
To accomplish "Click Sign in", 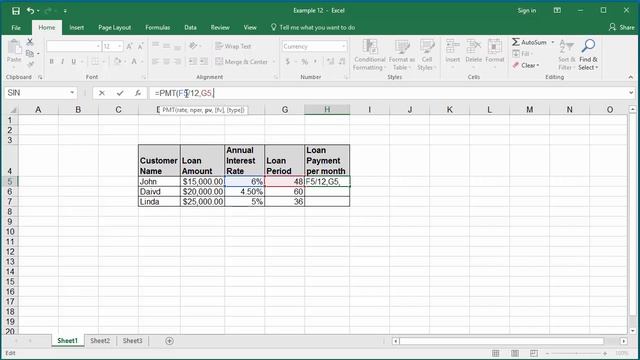I will click(x=527, y=11).
